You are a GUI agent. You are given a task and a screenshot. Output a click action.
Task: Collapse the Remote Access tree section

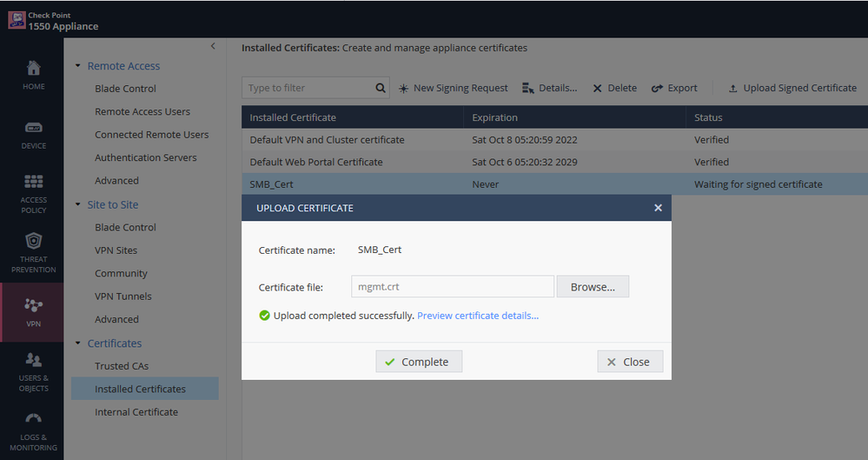point(78,66)
